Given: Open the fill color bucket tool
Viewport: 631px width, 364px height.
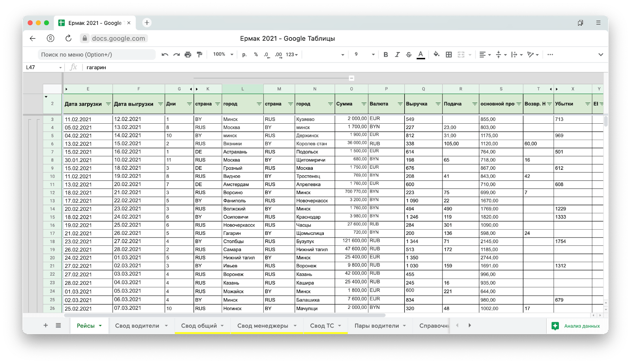Looking at the screenshot, I should tap(436, 55).
